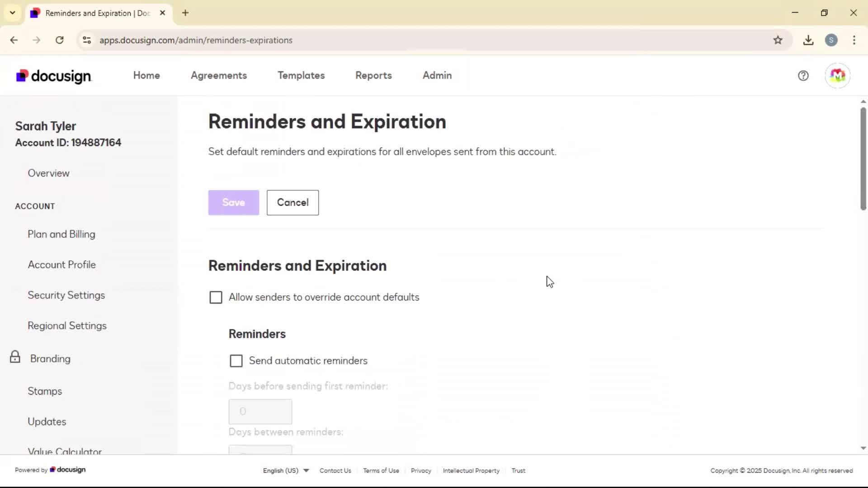This screenshot has height=488, width=868.
Task: Open Overview in sidebar
Action: 48,173
